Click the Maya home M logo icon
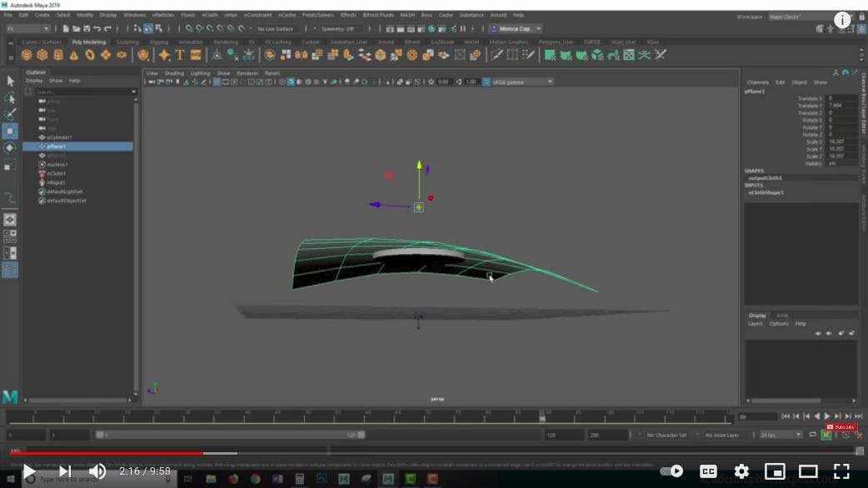Screen dimensions: 868x488 point(10,396)
